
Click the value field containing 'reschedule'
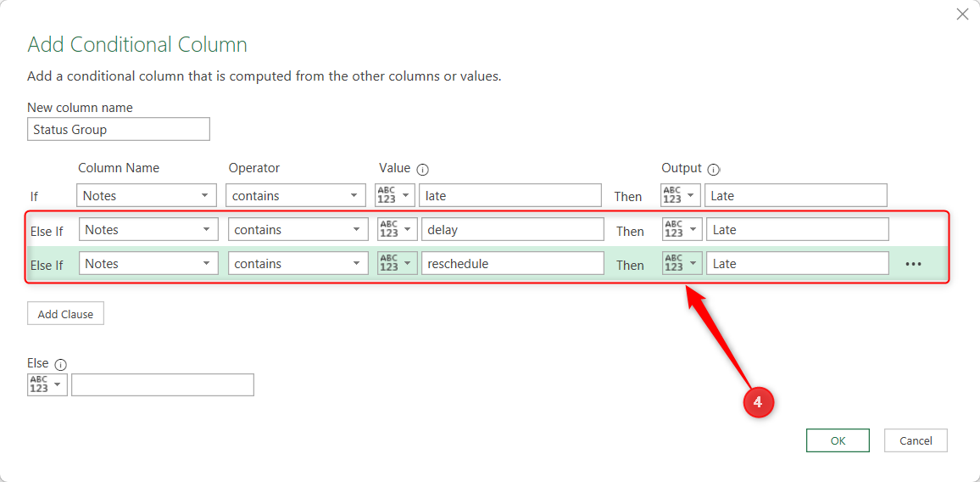(513, 264)
